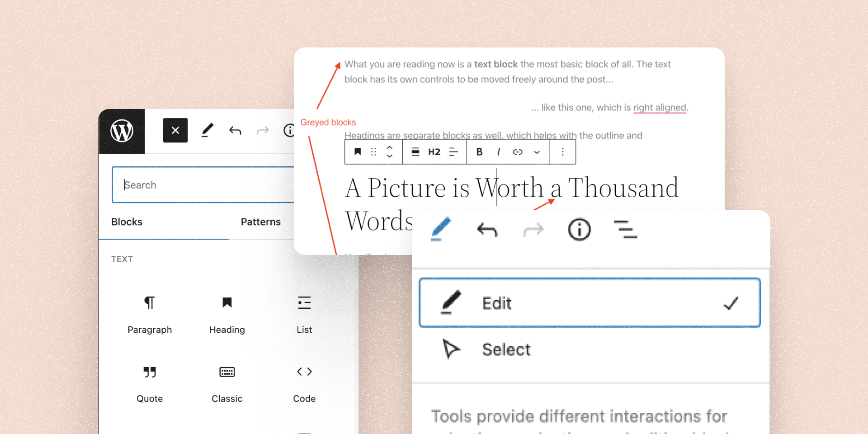The width and height of the screenshot is (868, 434).
Task: Confirm Edit mode is checked
Action: tap(497, 303)
